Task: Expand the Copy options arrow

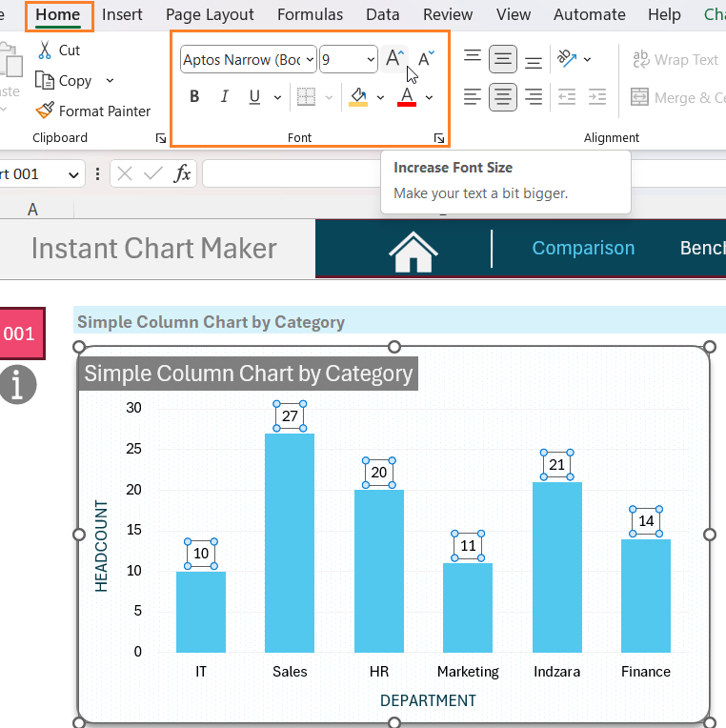Action: click(x=110, y=81)
